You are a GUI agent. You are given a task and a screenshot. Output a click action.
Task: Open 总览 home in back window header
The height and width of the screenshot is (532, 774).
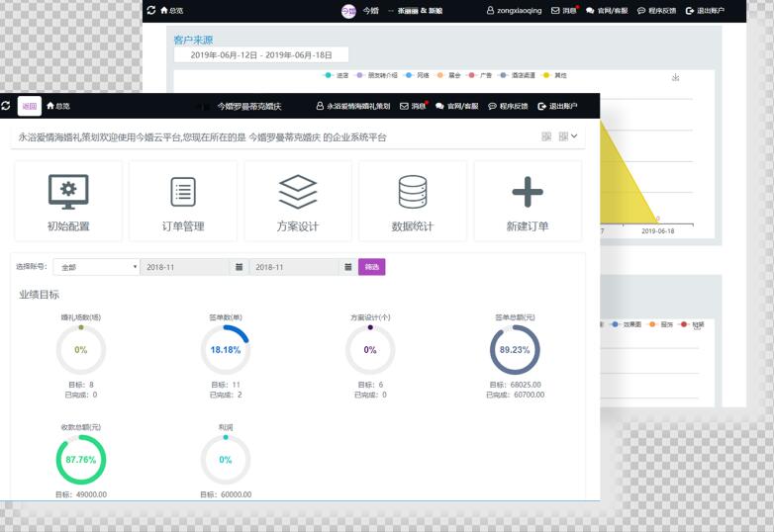point(171,10)
